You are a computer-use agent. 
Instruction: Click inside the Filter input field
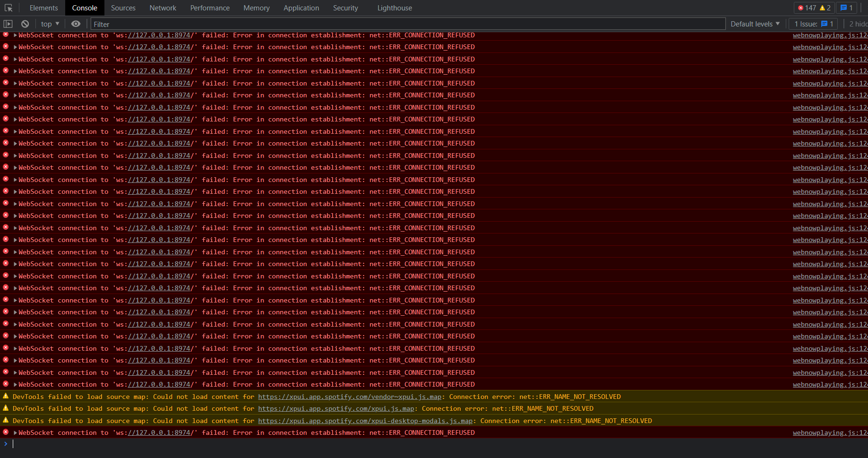(189, 24)
